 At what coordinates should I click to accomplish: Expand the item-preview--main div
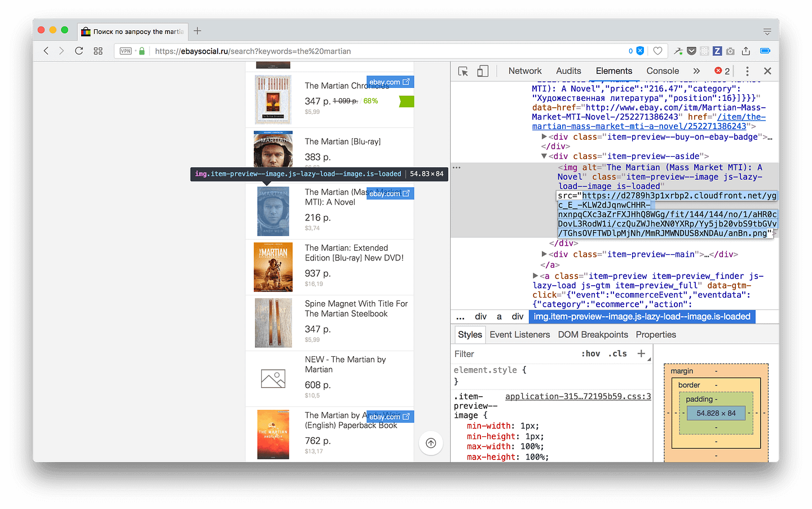coord(544,254)
